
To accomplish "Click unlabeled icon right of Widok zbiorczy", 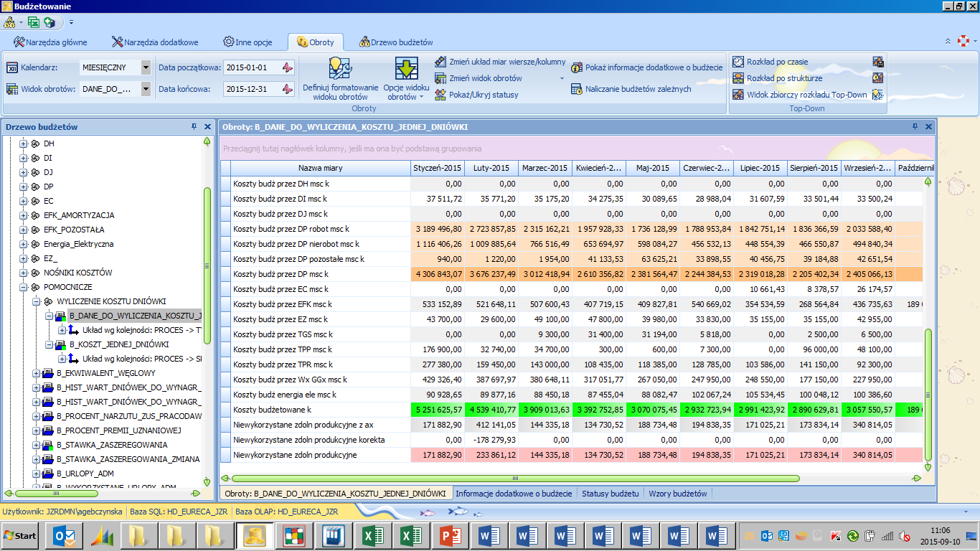I will 877,95.
